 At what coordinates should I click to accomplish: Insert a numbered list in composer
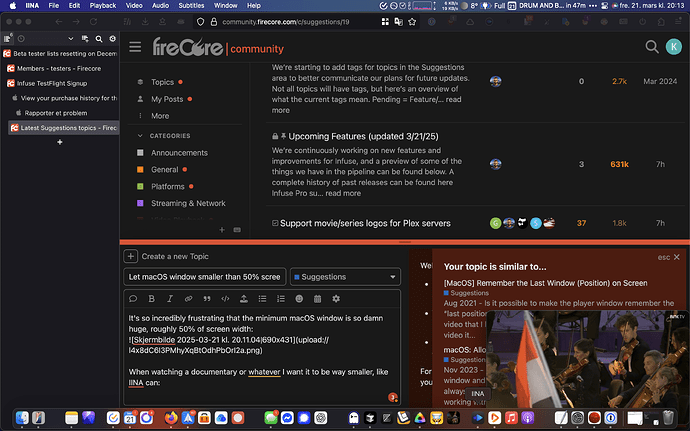pos(281,299)
